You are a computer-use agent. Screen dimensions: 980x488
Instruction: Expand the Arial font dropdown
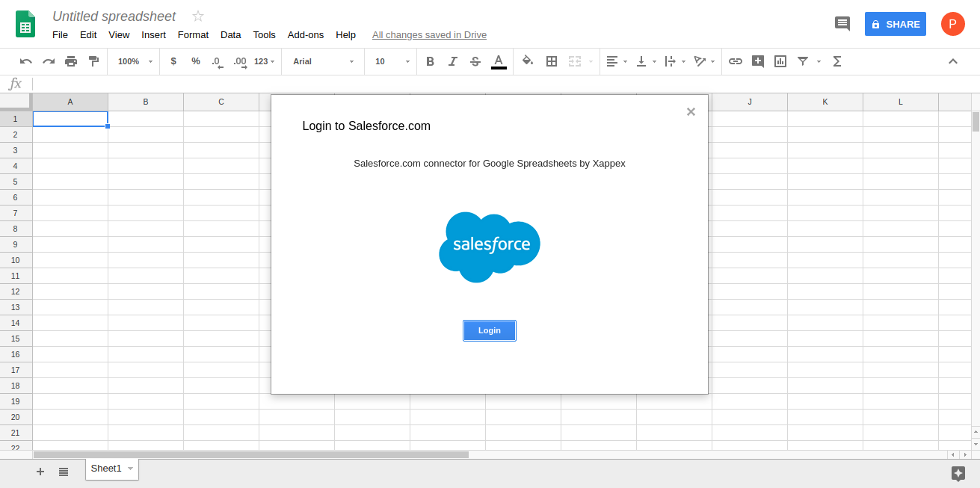click(323, 61)
